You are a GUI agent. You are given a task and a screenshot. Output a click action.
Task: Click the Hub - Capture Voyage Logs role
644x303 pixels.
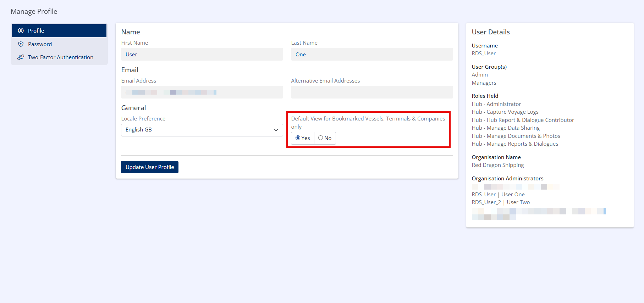(x=505, y=112)
